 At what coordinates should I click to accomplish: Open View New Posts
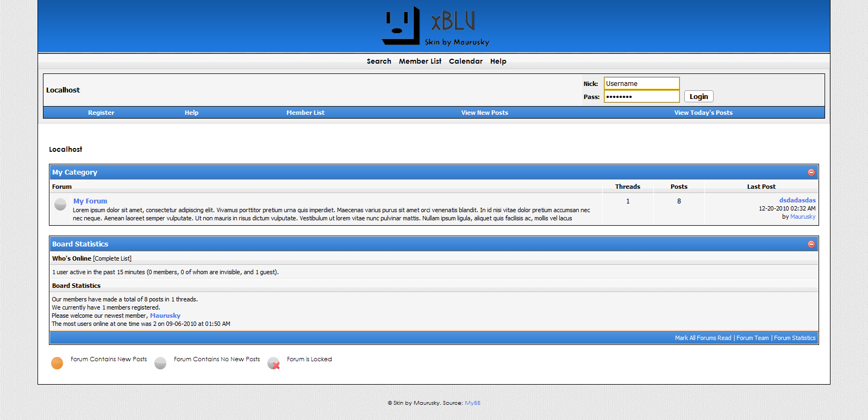coord(485,113)
